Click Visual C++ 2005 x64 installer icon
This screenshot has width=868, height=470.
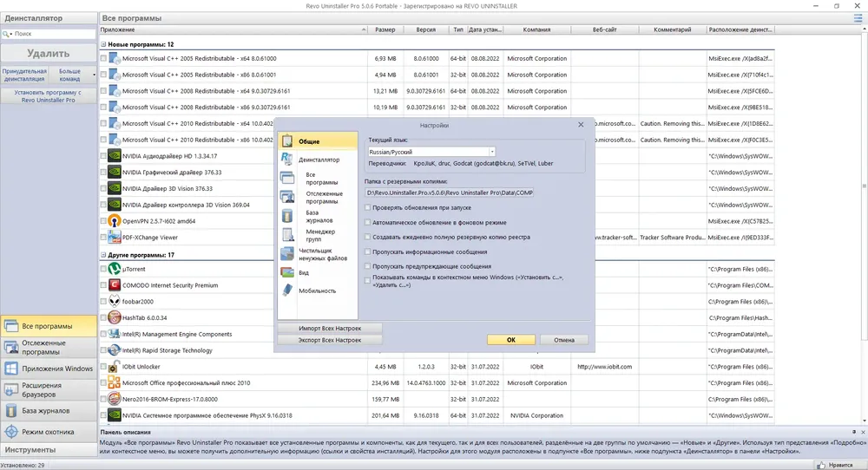(x=115, y=58)
